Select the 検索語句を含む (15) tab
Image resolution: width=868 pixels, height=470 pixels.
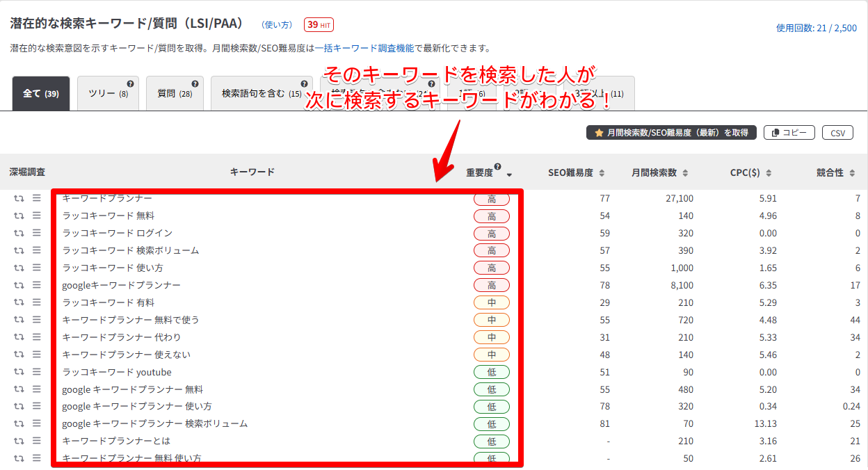[261, 94]
